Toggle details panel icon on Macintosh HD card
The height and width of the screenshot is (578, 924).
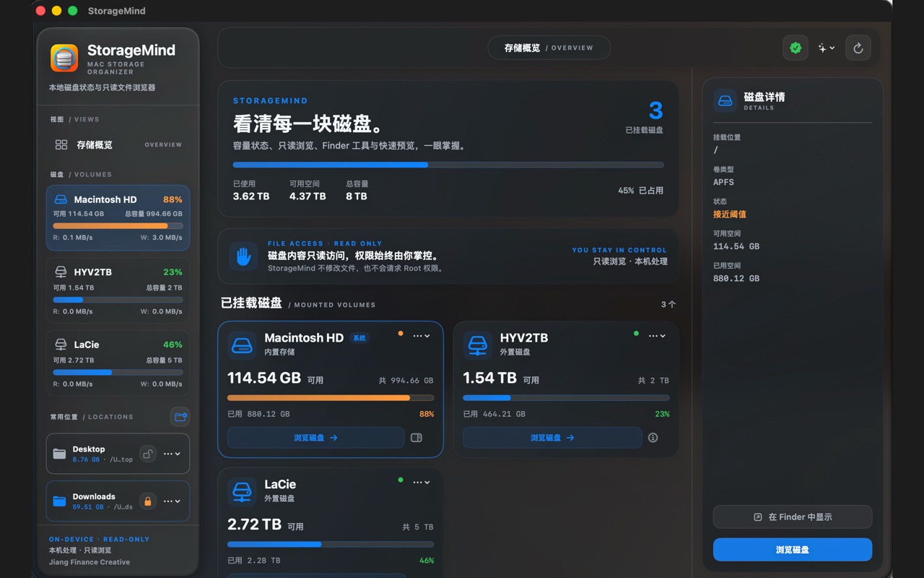click(417, 437)
